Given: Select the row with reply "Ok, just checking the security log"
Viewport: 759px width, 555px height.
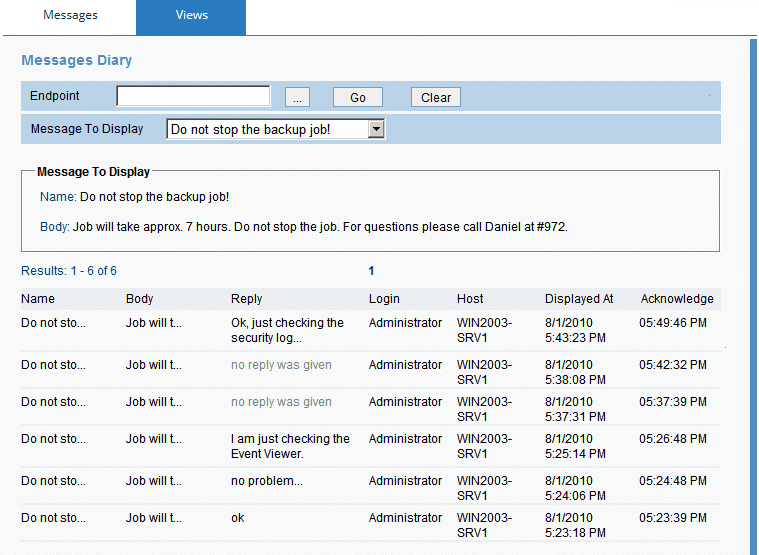Looking at the screenshot, I should tap(287, 330).
